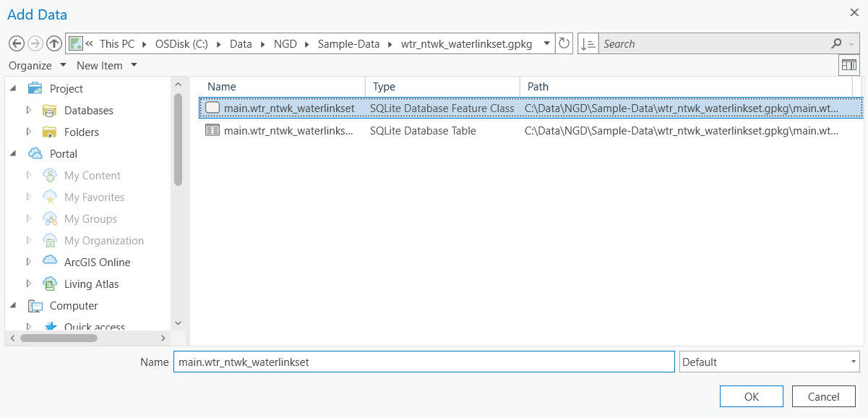868x418 pixels.
Task: Click the Cancel button
Action: pyautogui.click(x=823, y=396)
